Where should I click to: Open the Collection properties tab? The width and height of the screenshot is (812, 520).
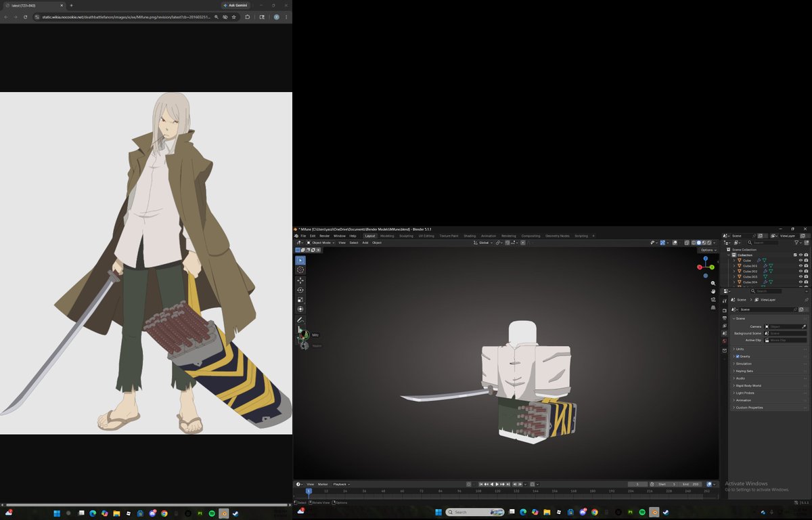pos(725,350)
